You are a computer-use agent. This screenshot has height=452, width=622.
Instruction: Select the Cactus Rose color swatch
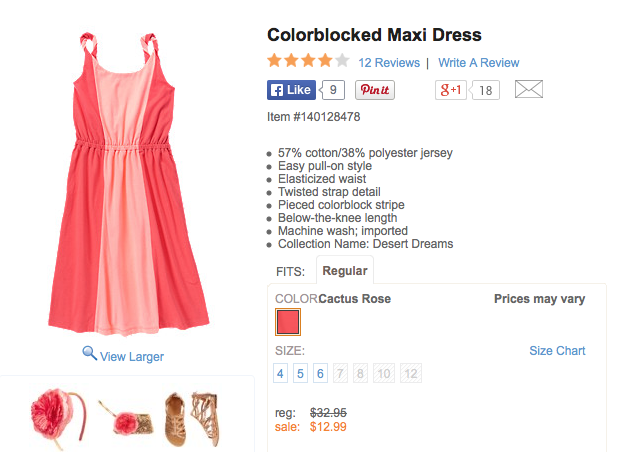click(288, 322)
